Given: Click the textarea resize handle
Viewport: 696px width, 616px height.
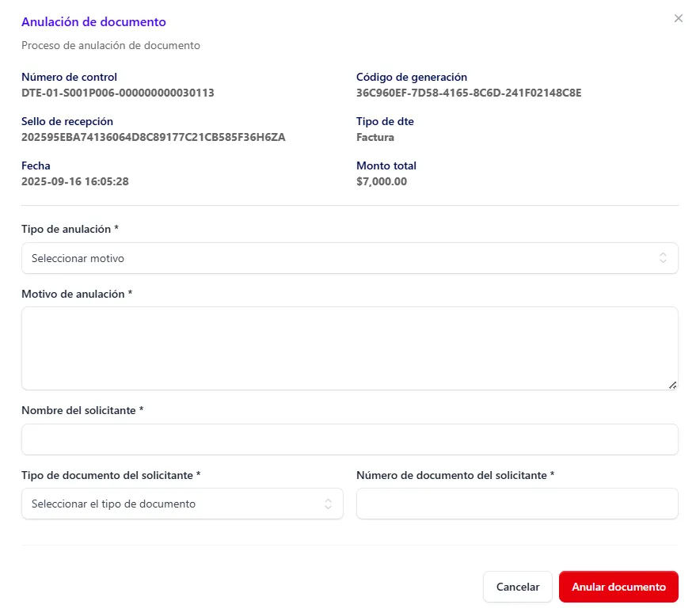Looking at the screenshot, I should pyautogui.click(x=674, y=386).
